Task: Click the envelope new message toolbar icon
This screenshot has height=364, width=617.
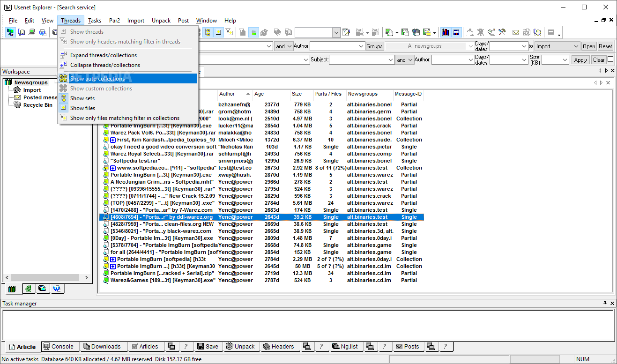Action: pyautogui.click(x=516, y=32)
